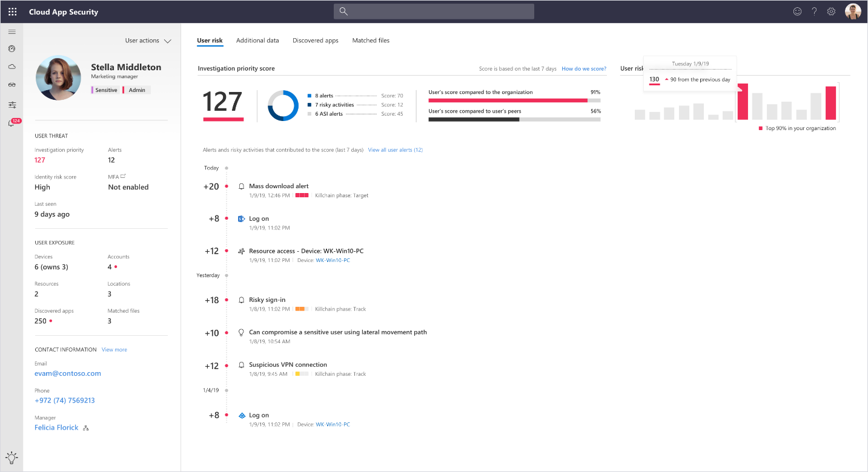
Task: Click the search box in top bar
Action: (x=434, y=11)
